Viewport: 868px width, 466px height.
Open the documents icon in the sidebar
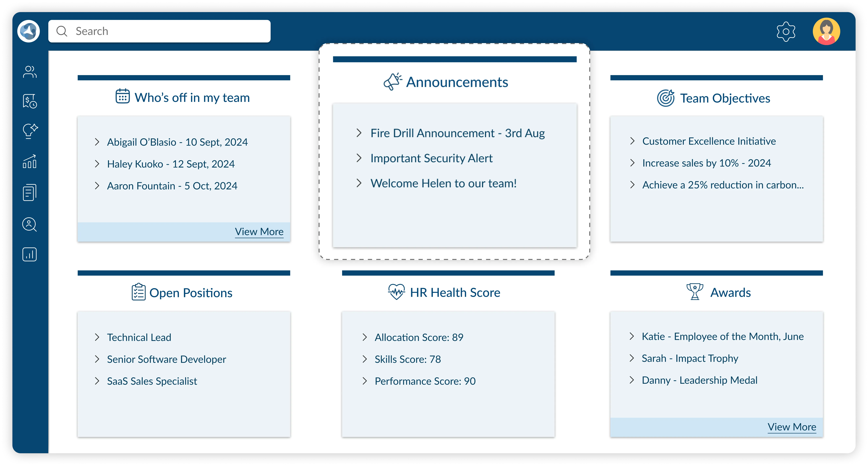point(29,193)
